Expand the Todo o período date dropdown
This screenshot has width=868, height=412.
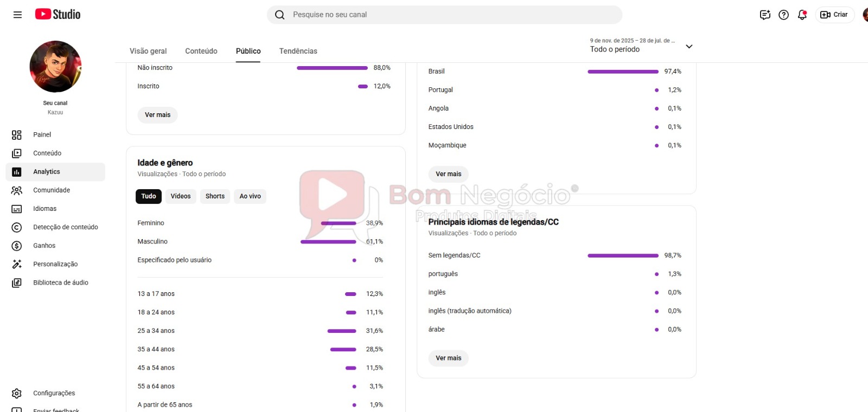(641, 46)
